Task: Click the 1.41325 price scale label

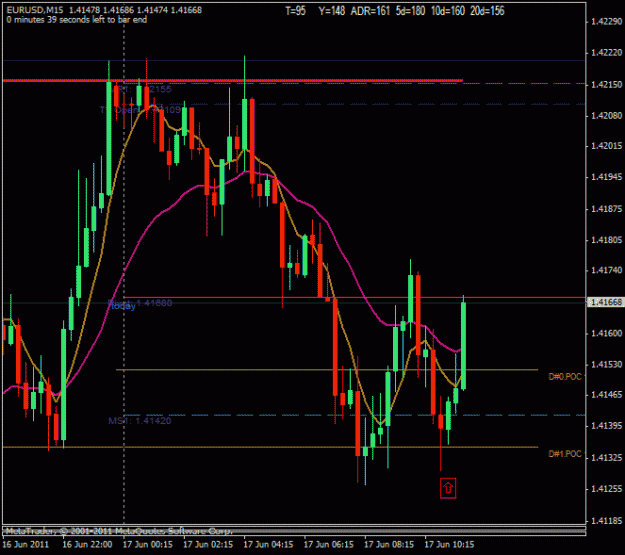Action: click(x=606, y=457)
